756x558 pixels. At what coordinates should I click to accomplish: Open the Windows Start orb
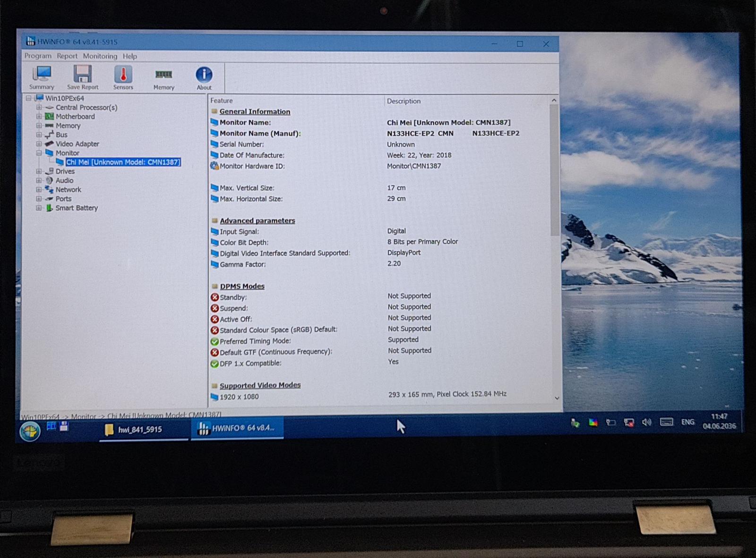[30, 431]
